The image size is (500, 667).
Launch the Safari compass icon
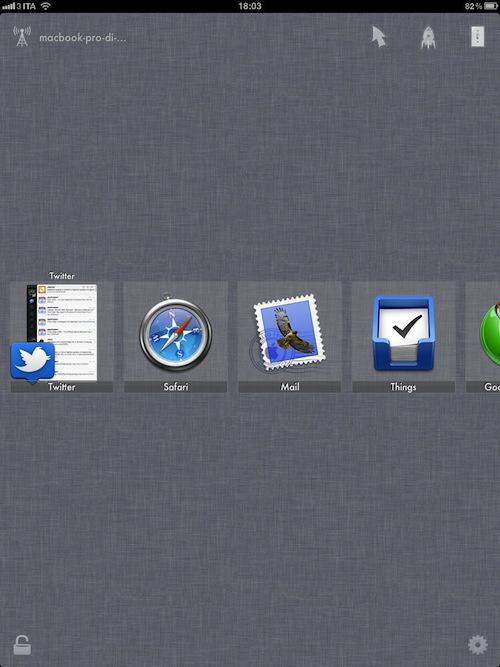175,332
